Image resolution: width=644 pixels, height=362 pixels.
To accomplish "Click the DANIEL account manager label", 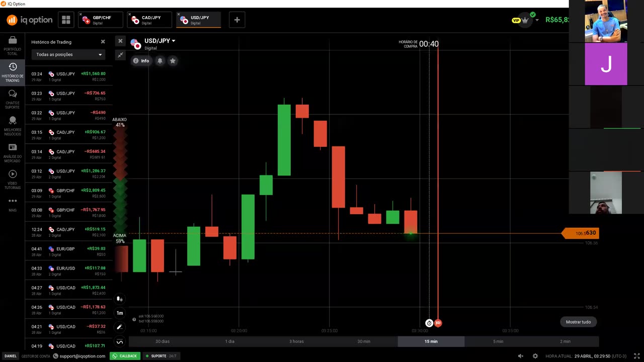I will click(x=10, y=356).
